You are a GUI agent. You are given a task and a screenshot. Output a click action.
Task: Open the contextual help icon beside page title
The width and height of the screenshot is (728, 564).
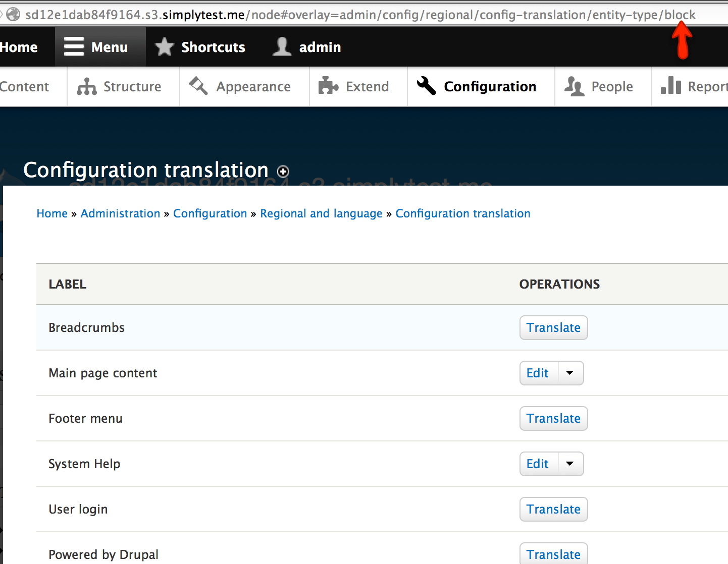coord(283,172)
